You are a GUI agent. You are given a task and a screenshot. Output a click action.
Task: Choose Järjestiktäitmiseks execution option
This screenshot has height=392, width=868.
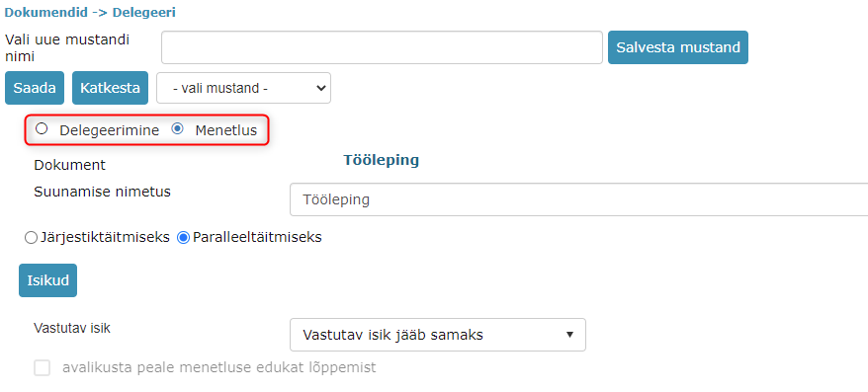[x=31, y=238]
